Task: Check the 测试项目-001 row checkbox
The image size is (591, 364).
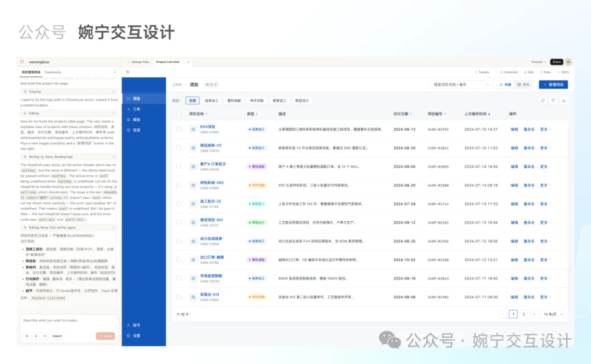Action: (x=178, y=222)
